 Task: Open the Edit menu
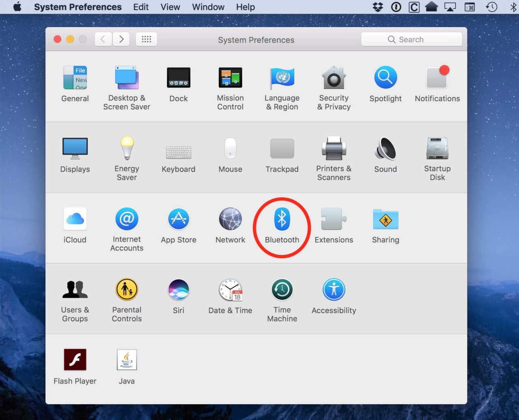141,7
